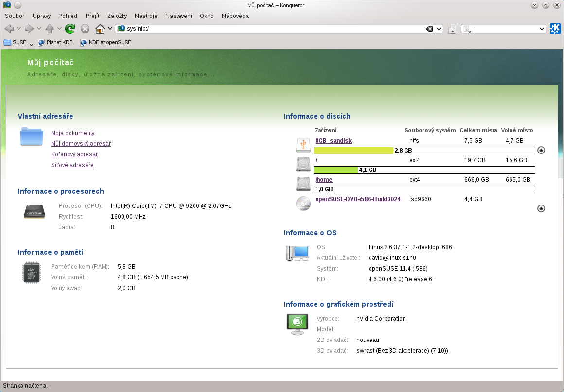Eject the 8GB_sandisk device

[541, 150]
